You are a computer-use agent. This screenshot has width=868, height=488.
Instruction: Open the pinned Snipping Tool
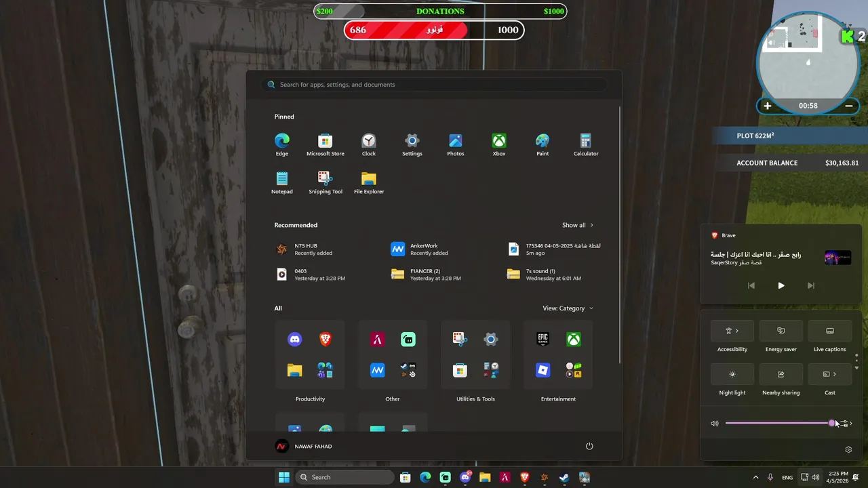[x=325, y=182]
